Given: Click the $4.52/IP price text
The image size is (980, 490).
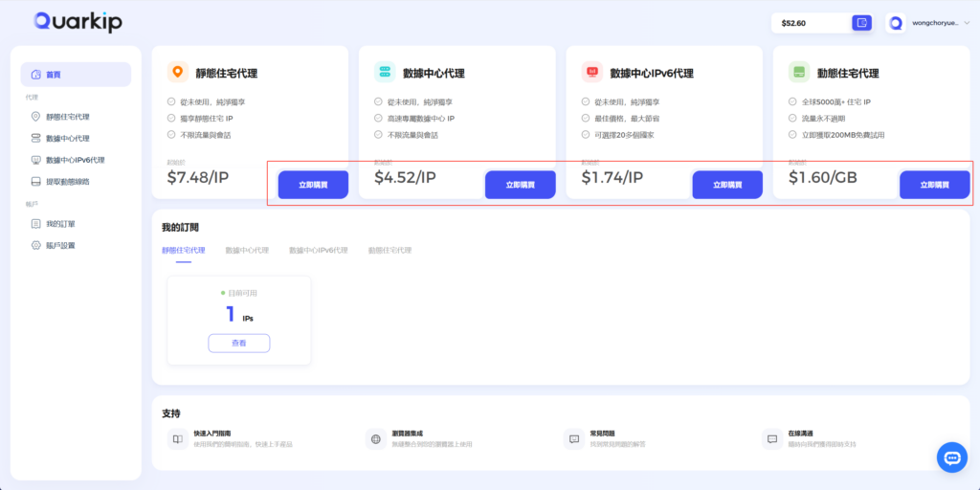Looking at the screenshot, I should coord(405,177).
